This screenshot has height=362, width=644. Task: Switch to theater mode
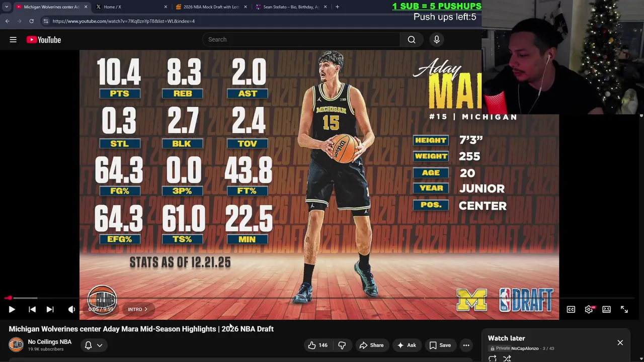click(606, 309)
